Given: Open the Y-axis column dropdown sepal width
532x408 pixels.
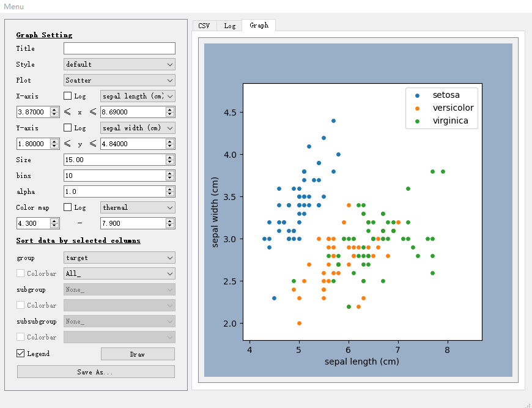Looking at the screenshot, I should coord(138,128).
